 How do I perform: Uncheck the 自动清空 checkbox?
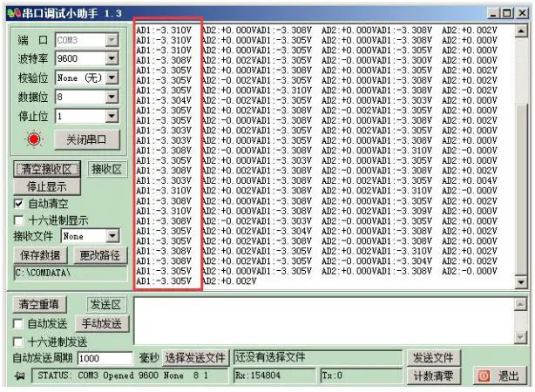(x=19, y=204)
